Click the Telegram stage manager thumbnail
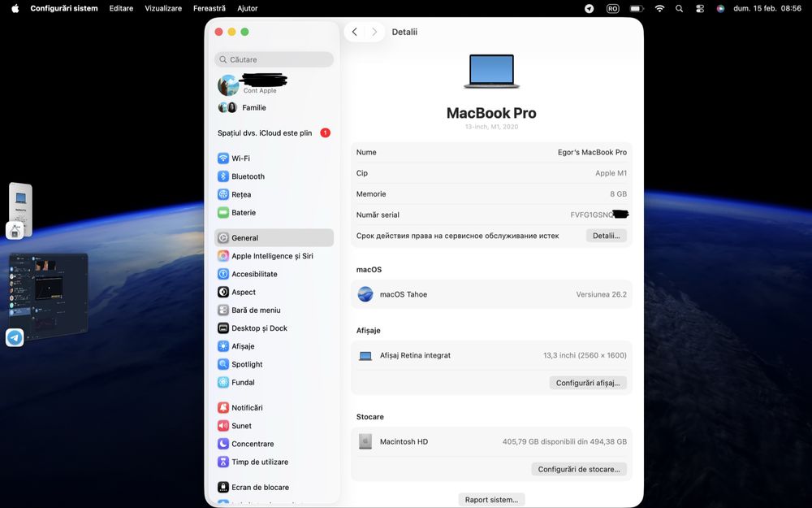Viewport: 812px width, 508px height. pos(48,297)
